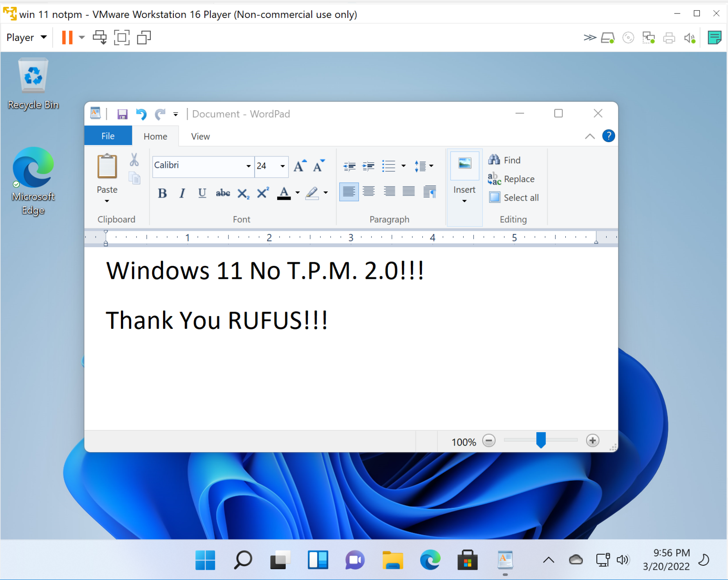Start a bulleted list
728x580 pixels.
[389, 166]
